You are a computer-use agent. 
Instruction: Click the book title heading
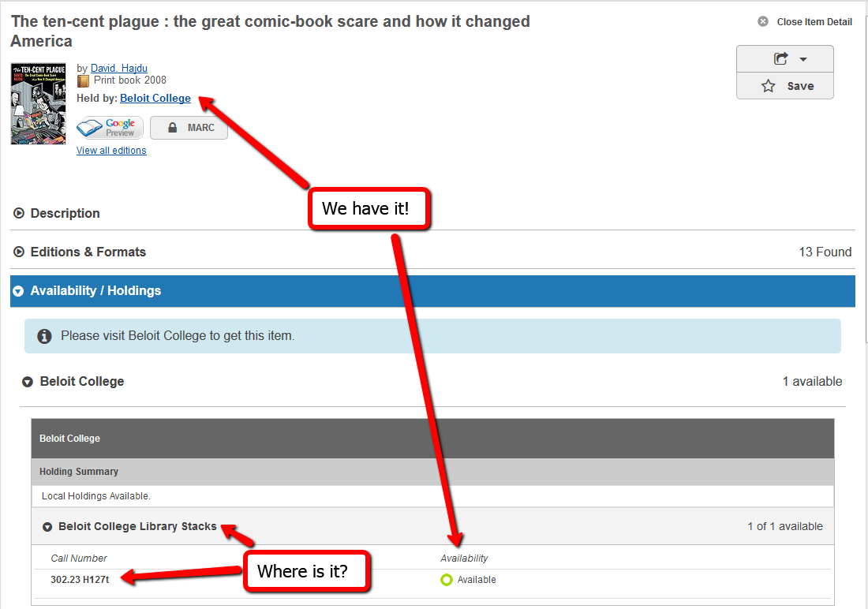(270, 31)
